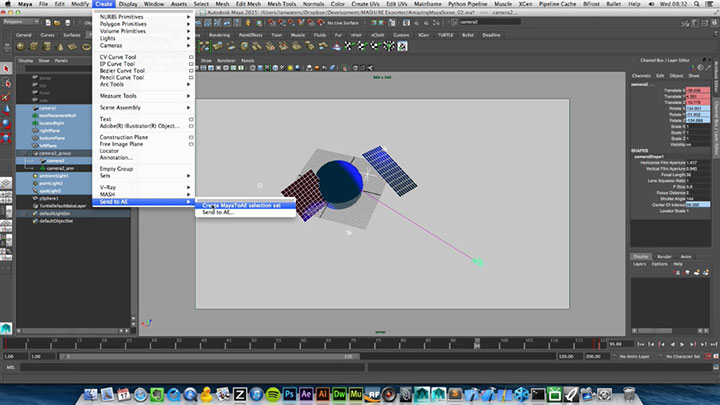Open Text options box

tap(191, 119)
